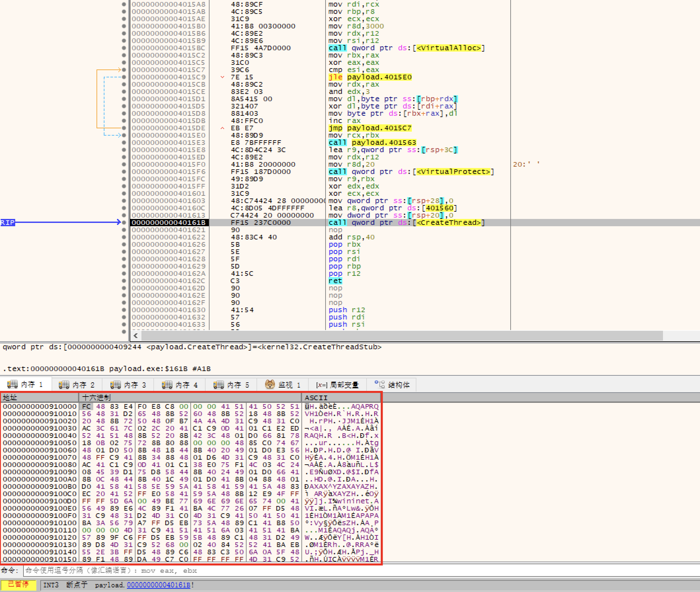The image size is (700, 592).
Task: Open the 结构体 struct tab icon
Action: (380, 385)
